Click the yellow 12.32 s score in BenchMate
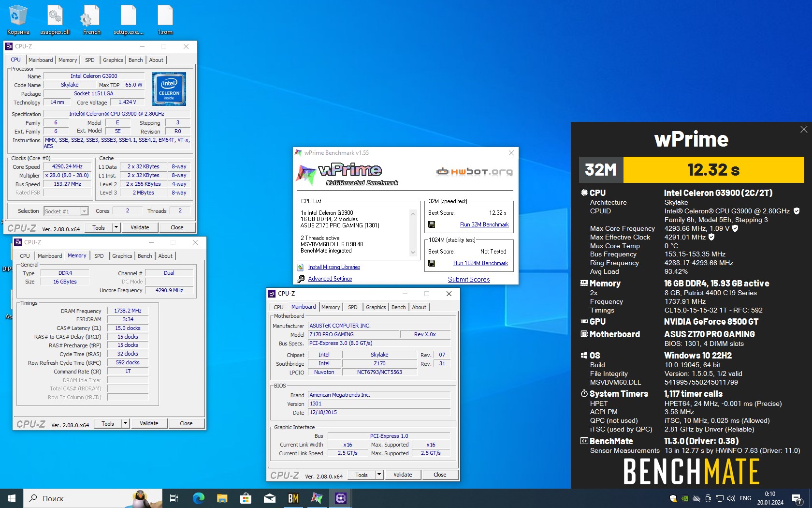The image size is (812, 508). pos(713,170)
